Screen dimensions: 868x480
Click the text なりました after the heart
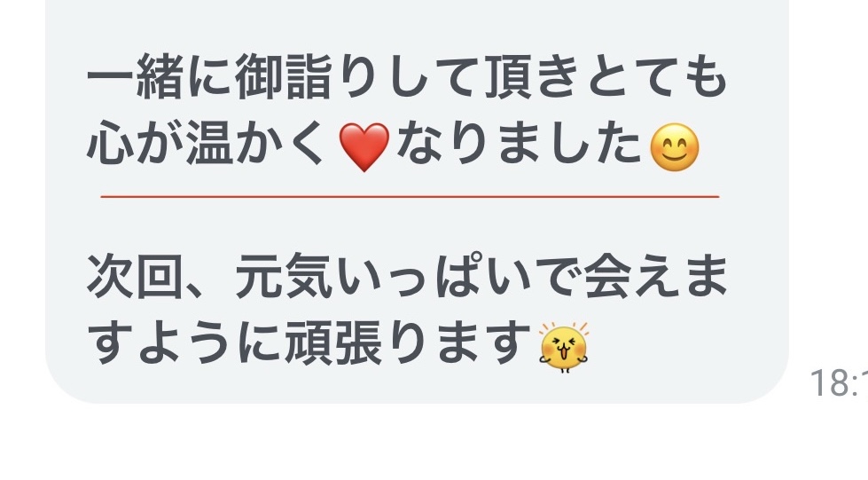coord(519,143)
